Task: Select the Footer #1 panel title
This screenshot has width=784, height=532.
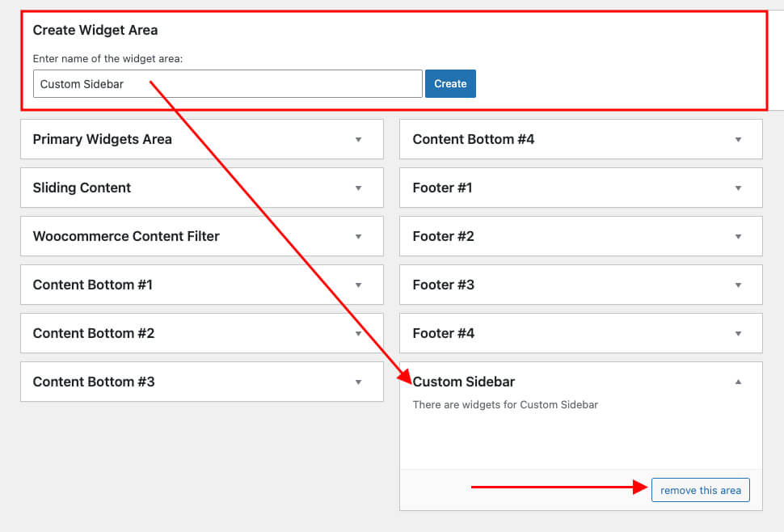Action: (x=442, y=188)
